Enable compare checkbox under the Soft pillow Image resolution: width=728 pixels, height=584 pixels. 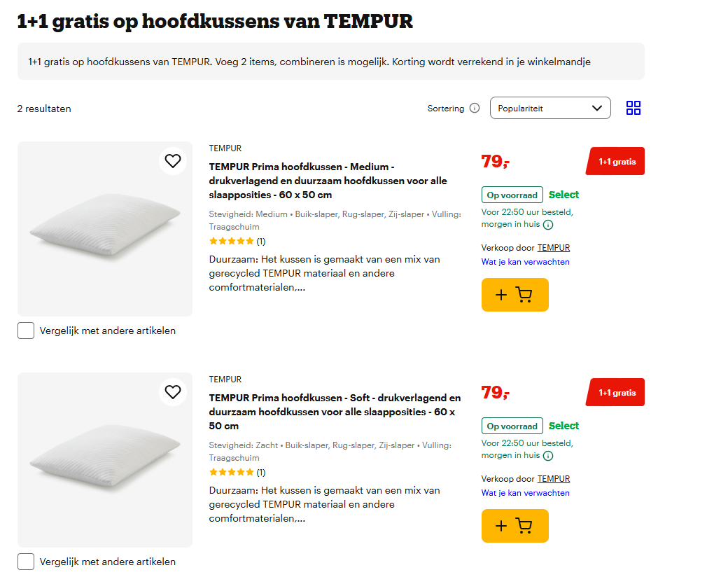click(x=26, y=561)
